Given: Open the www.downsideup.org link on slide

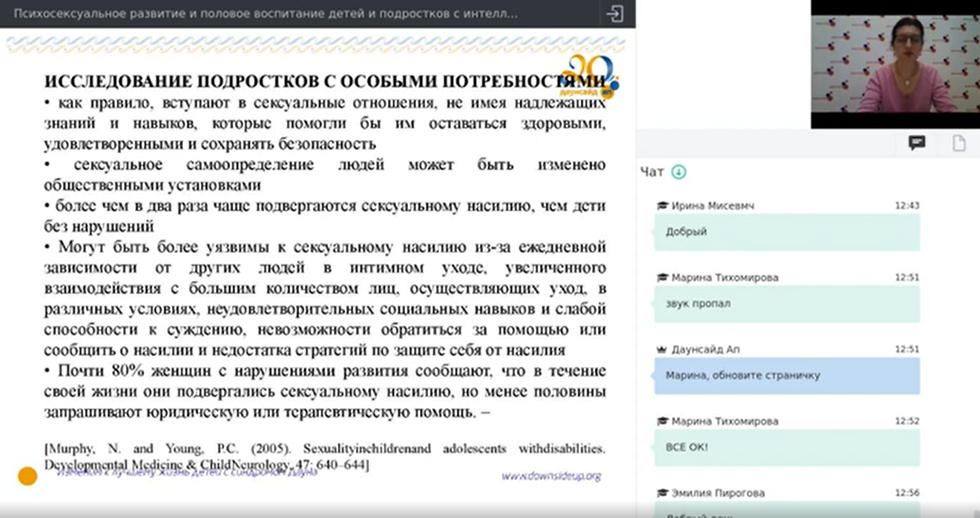Looking at the screenshot, I should click(x=551, y=476).
